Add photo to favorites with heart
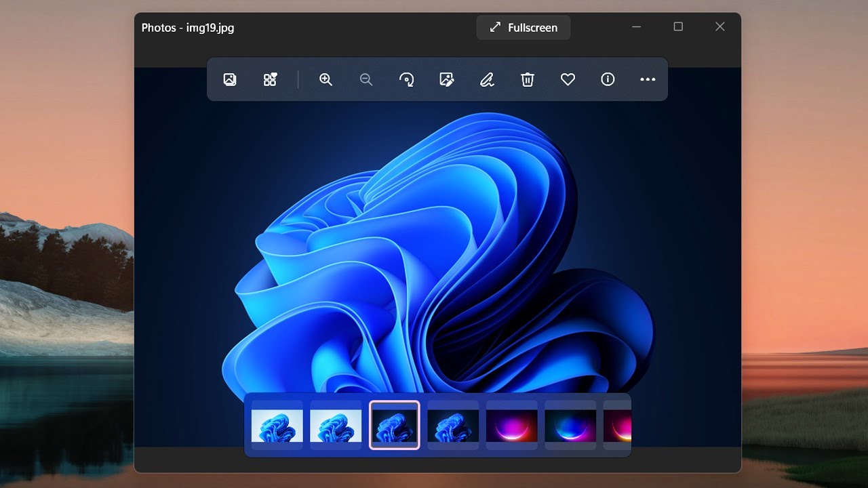Image resolution: width=868 pixels, height=488 pixels. click(x=568, y=79)
